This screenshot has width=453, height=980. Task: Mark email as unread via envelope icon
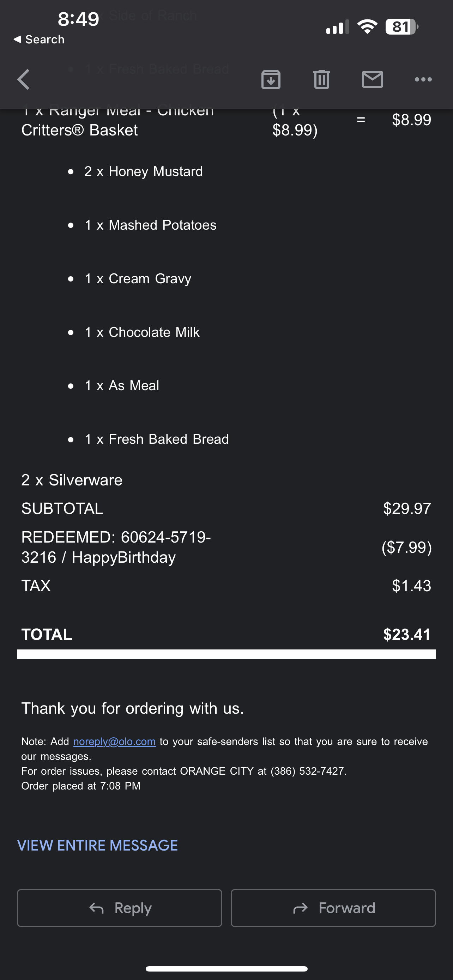372,79
